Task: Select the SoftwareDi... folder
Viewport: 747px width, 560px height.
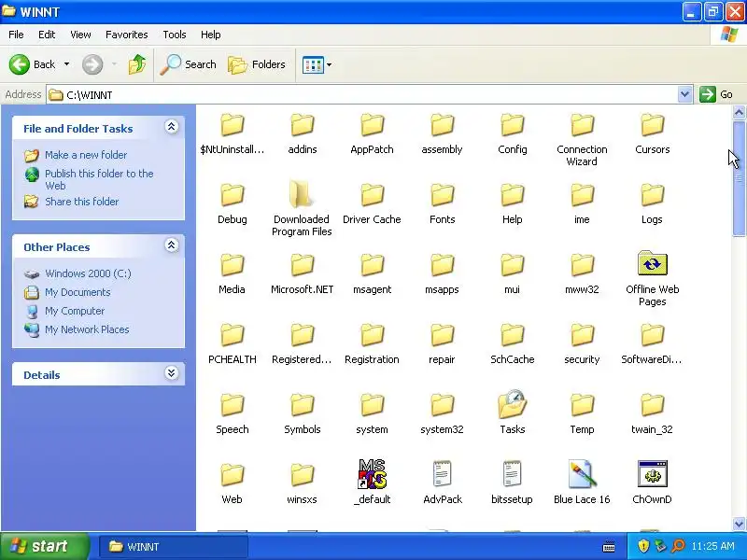Action: pos(652,343)
